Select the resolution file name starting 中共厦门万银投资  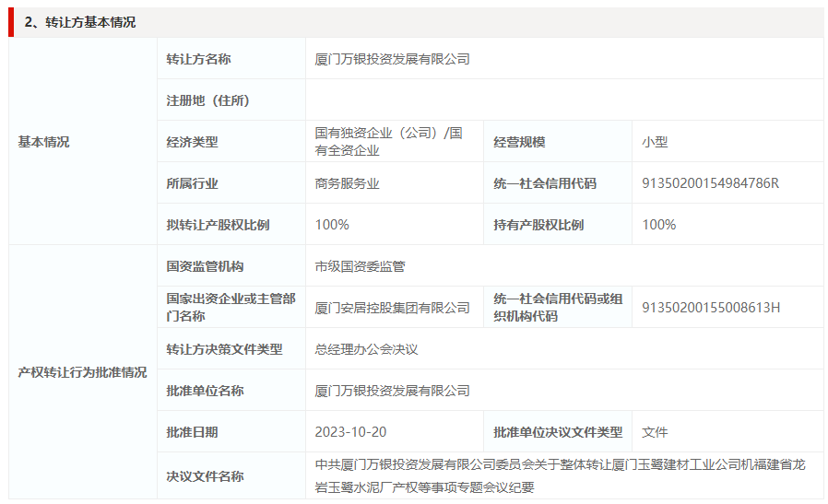[561, 475]
